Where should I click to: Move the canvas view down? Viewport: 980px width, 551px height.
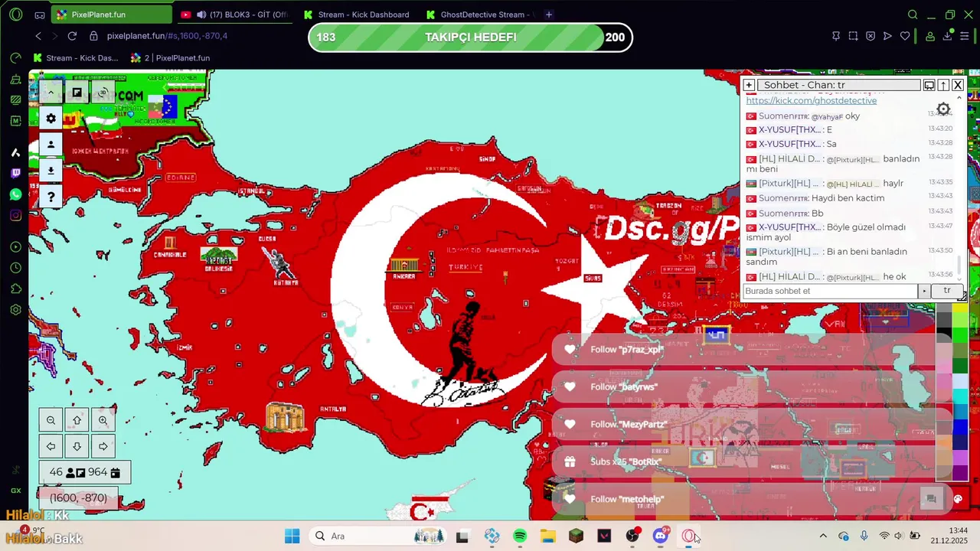click(77, 446)
